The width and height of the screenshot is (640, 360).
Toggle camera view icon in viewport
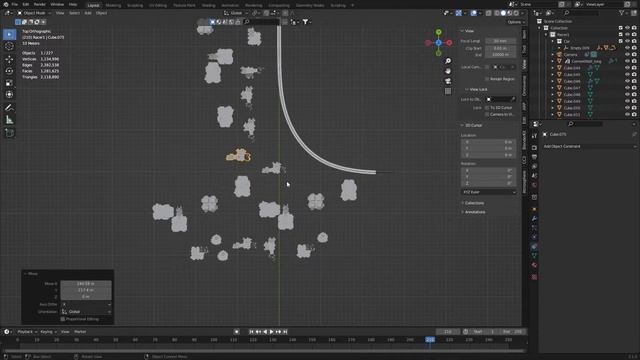(x=448, y=81)
